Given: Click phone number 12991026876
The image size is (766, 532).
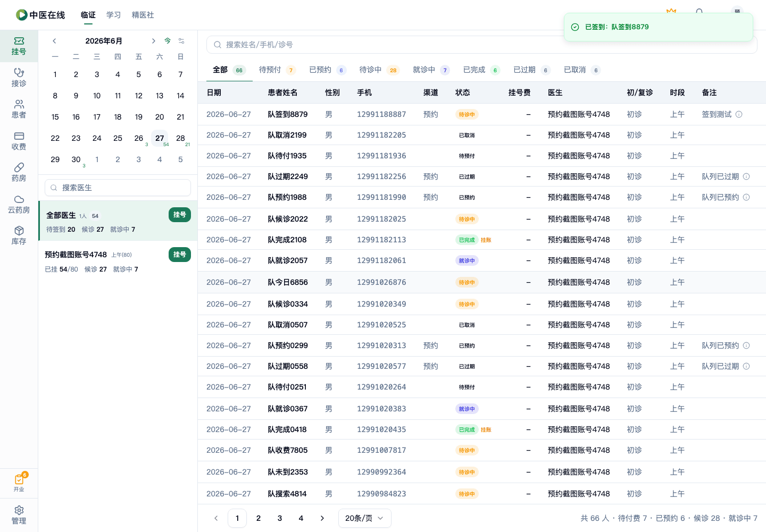Looking at the screenshot, I should click(x=381, y=282).
